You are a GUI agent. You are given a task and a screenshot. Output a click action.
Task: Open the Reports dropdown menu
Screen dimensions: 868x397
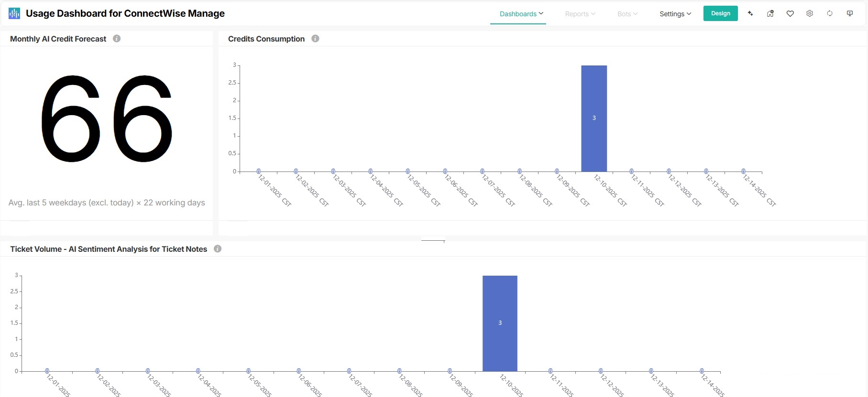point(580,14)
